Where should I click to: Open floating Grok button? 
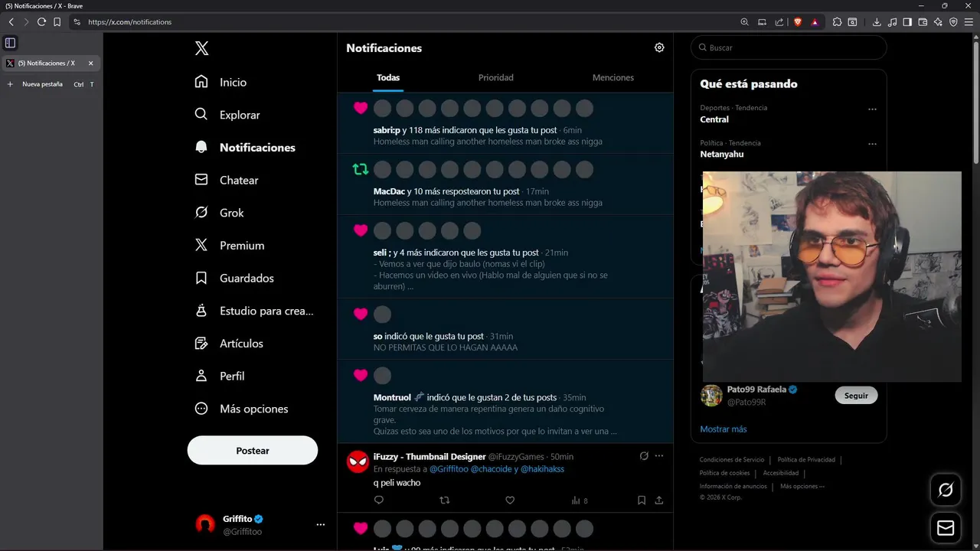point(946,490)
